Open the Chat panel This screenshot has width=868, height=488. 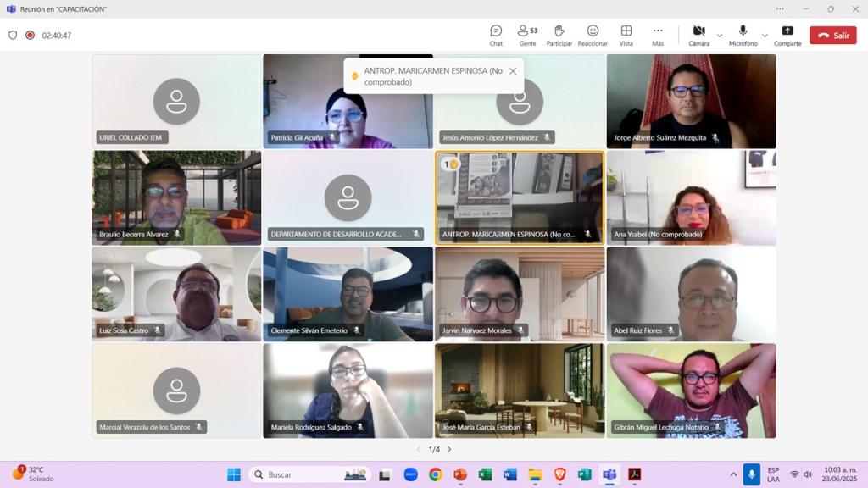496,35
